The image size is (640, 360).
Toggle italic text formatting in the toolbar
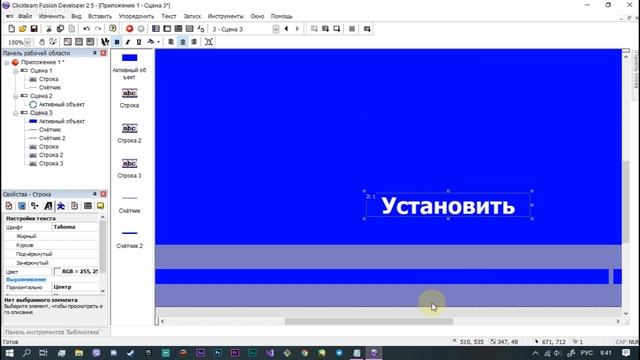[x=128, y=42]
